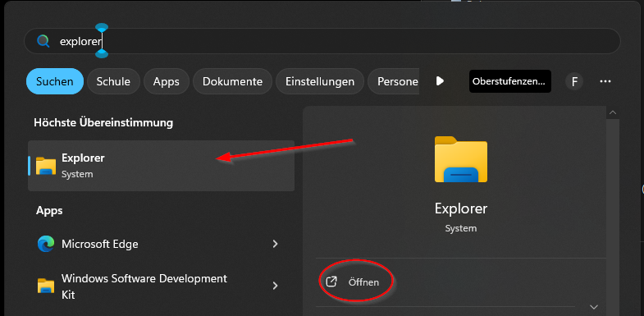Click the large Explorer icon in preview pane
Viewport: 644px width, 316px height.
click(461, 159)
